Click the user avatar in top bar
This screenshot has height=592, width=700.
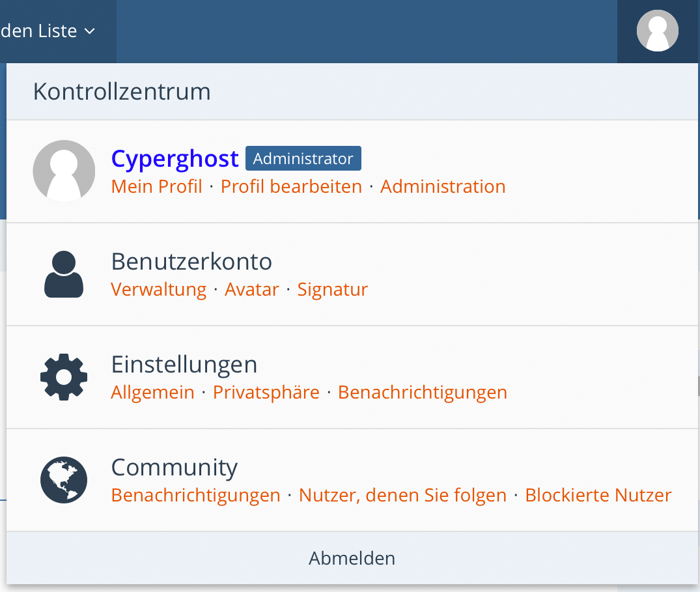pyautogui.click(x=657, y=31)
